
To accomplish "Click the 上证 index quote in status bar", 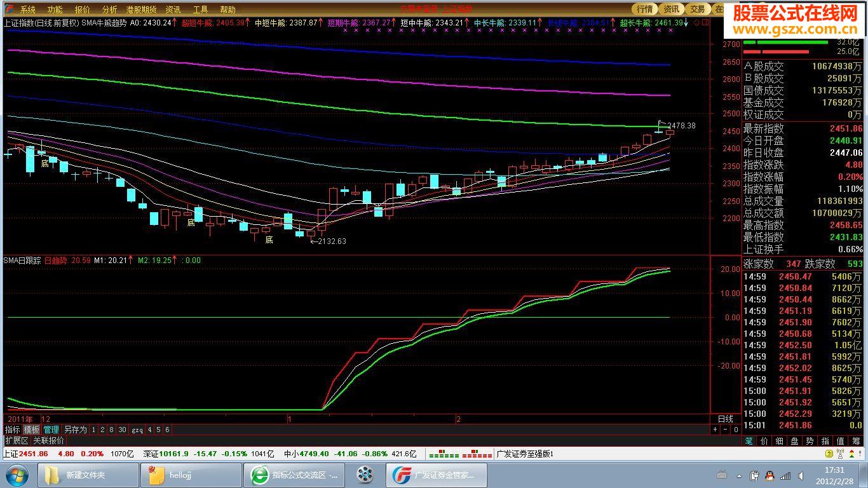I will (68, 454).
